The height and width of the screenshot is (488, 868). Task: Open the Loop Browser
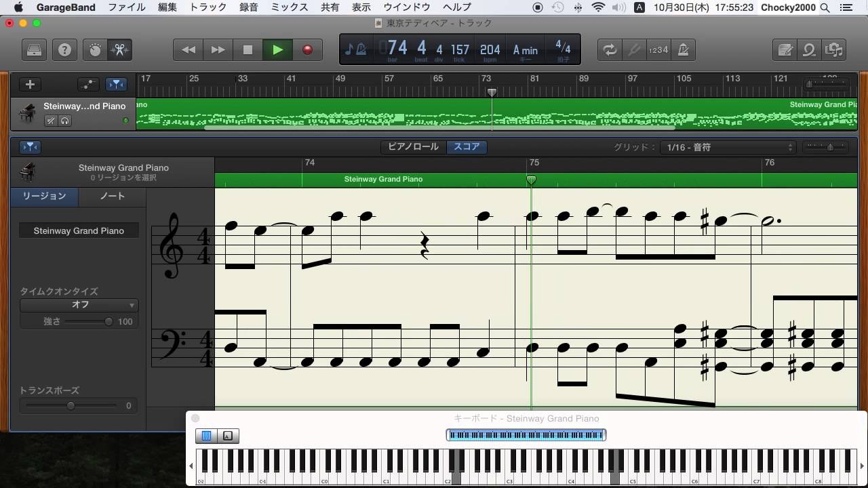809,50
